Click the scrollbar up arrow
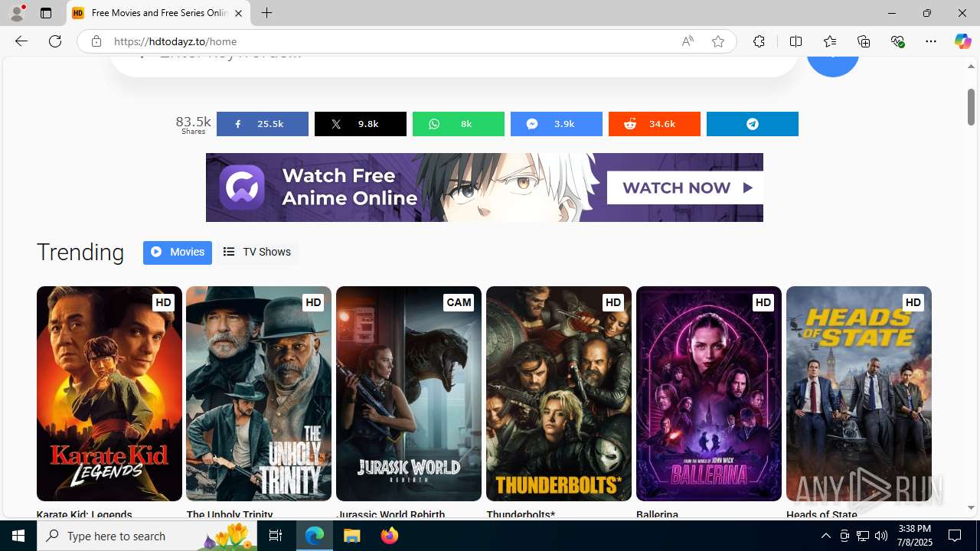Image resolution: width=980 pixels, height=551 pixels. pos(971,67)
